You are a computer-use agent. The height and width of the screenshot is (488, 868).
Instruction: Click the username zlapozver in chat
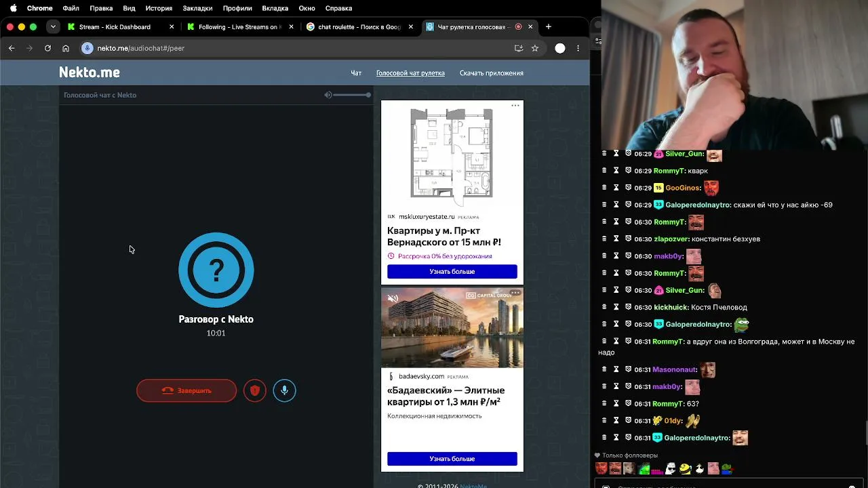click(671, 239)
